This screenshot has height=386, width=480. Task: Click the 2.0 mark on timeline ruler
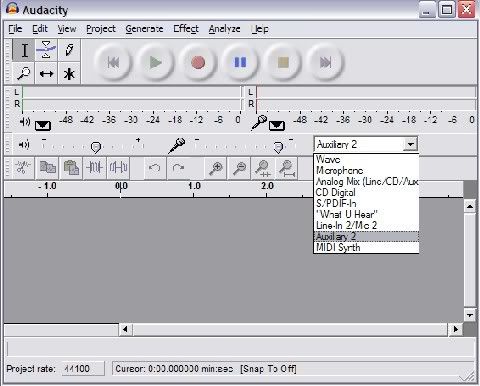click(267, 186)
